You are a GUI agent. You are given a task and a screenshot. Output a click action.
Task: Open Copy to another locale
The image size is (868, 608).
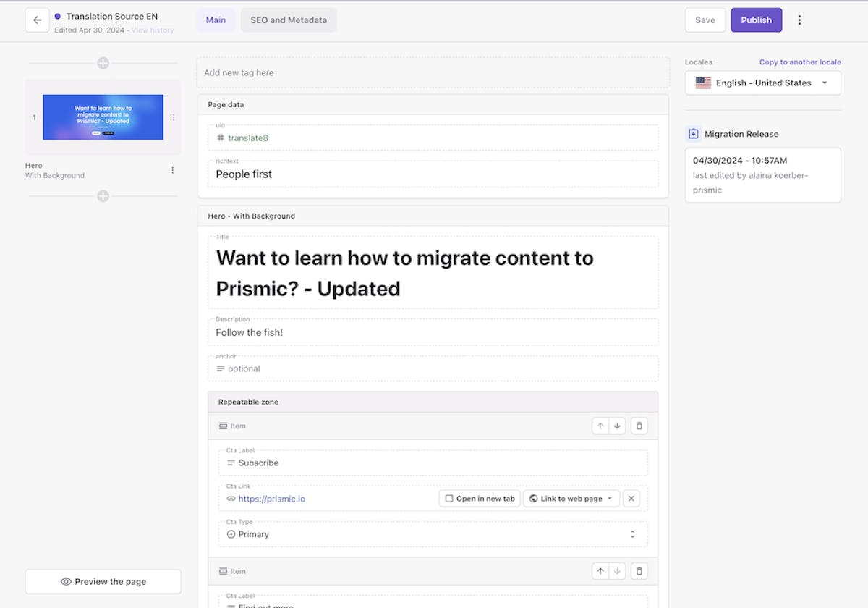click(800, 62)
